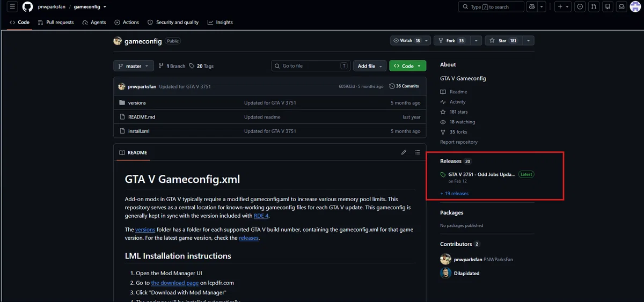Open pnwparksfan owner link in breadcrumb
The image size is (644, 302).
click(52, 6)
